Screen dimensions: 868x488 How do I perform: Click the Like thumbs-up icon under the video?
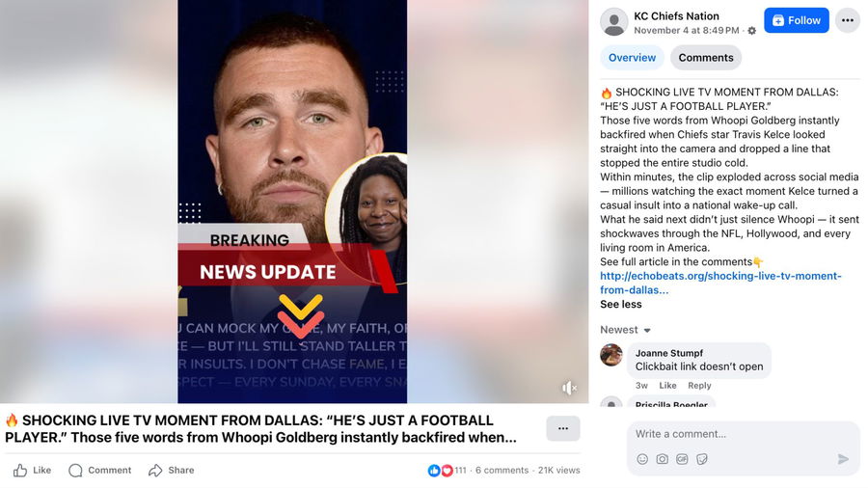click(20, 471)
